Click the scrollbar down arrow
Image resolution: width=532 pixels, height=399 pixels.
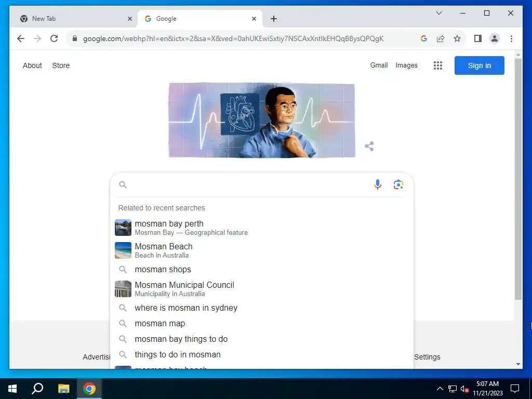[518, 364]
